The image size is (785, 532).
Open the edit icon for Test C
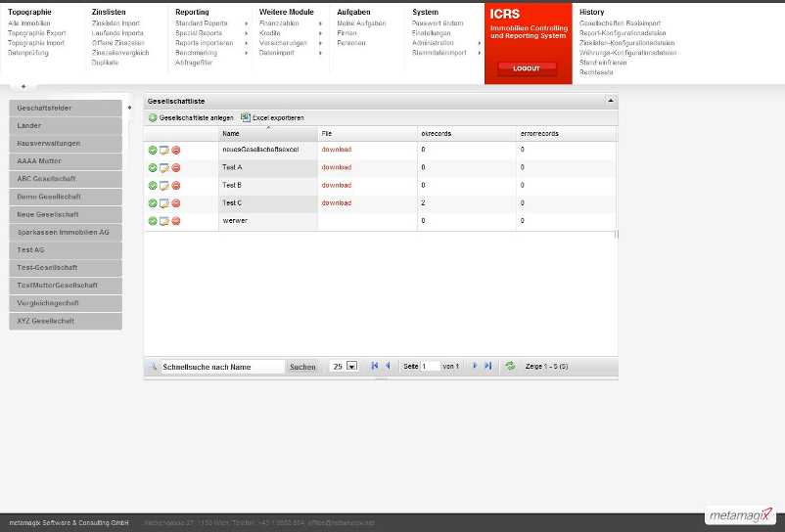click(164, 203)
